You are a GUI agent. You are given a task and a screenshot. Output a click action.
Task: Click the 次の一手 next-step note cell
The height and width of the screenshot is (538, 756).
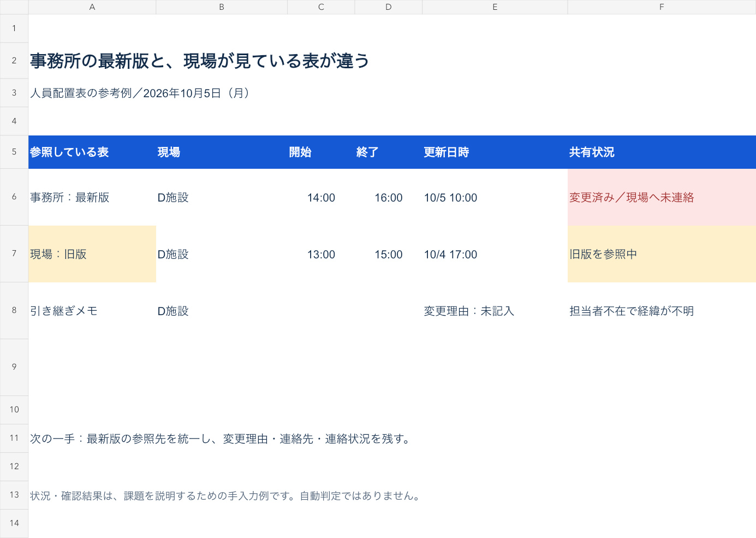tap(221, 439)
